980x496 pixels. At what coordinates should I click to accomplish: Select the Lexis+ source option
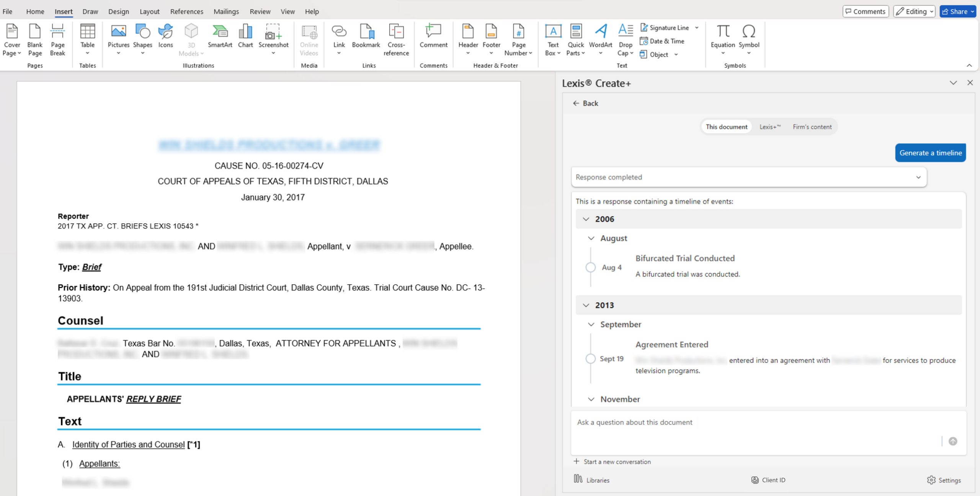click(770, 126)
